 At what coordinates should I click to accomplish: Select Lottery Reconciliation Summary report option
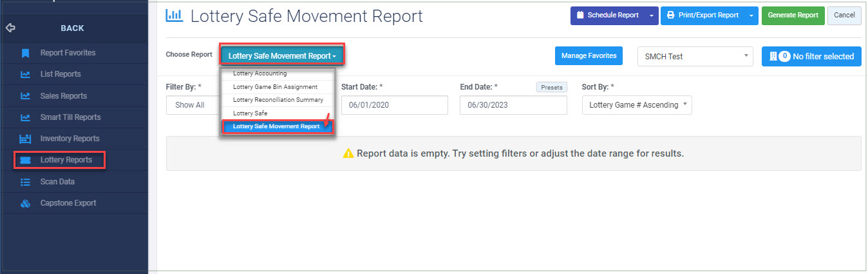pyautogui.click(x=278, y=100)
